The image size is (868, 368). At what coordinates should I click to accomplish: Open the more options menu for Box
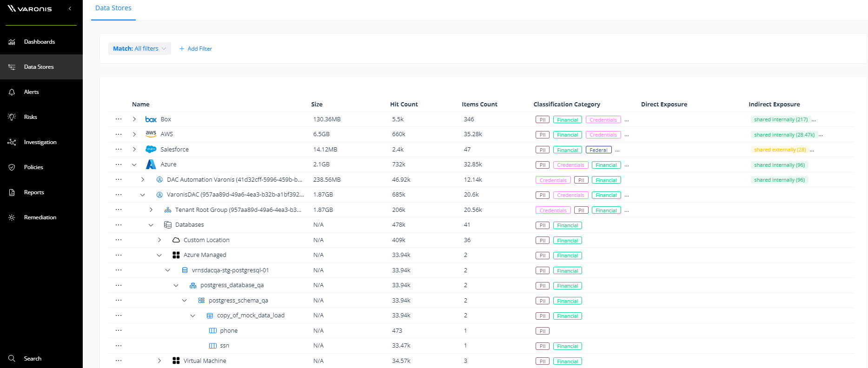119,119
